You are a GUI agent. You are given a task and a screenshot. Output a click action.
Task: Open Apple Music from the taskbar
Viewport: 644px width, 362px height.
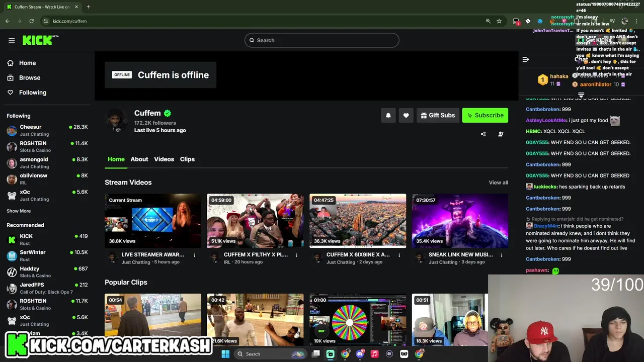pyautogui.click(x=374, y=354)
